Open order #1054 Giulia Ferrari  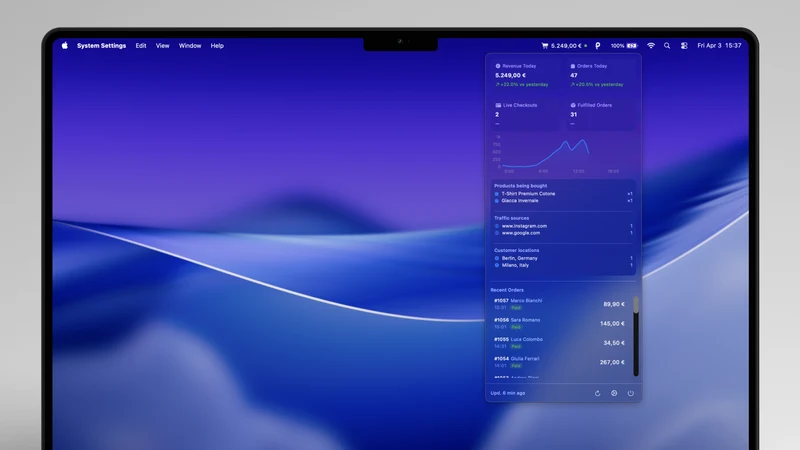pos(560,362)
